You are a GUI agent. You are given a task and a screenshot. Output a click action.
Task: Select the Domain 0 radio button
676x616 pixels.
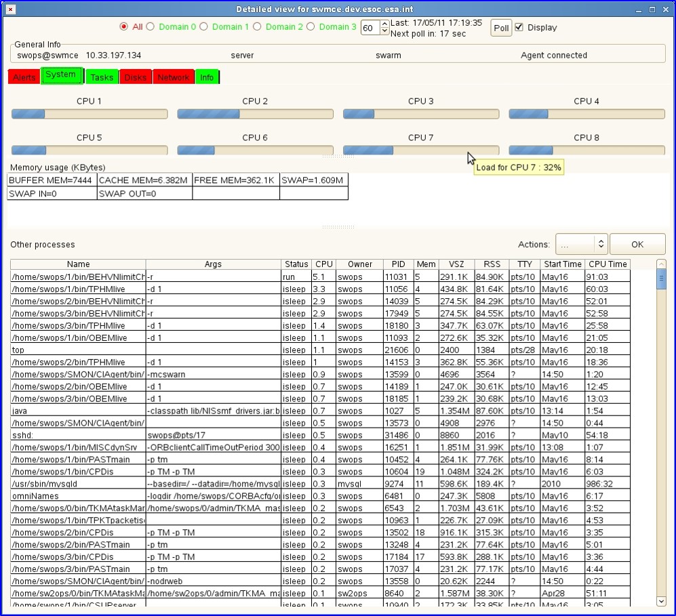click(151, 26)
